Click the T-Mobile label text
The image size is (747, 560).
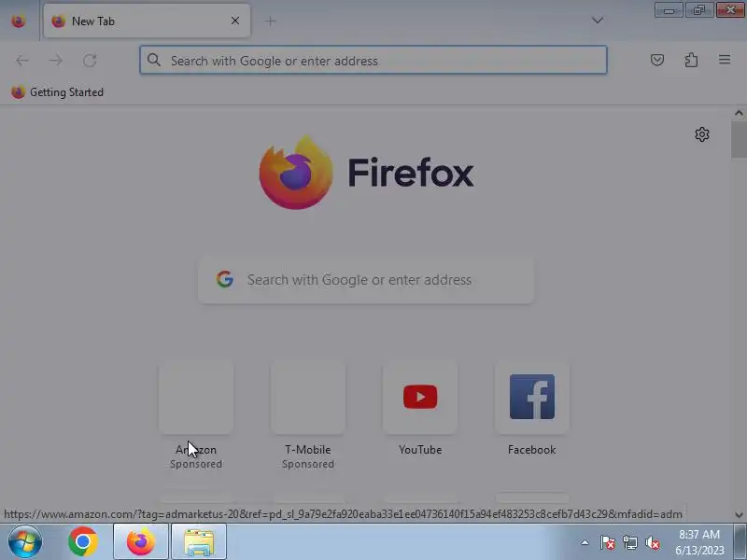(308, 450)
